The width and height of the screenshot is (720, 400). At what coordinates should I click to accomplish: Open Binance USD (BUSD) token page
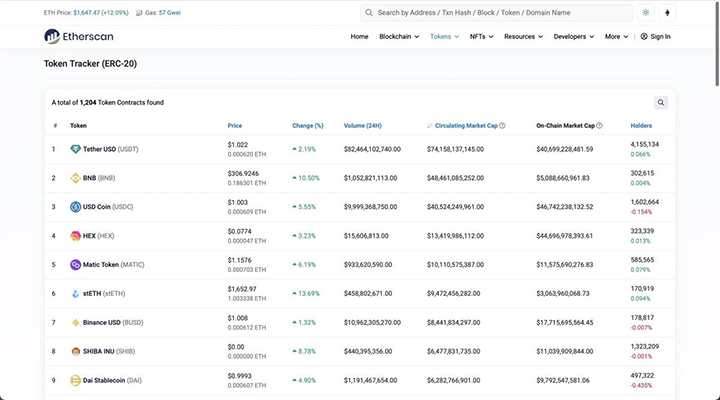(113, 323)
